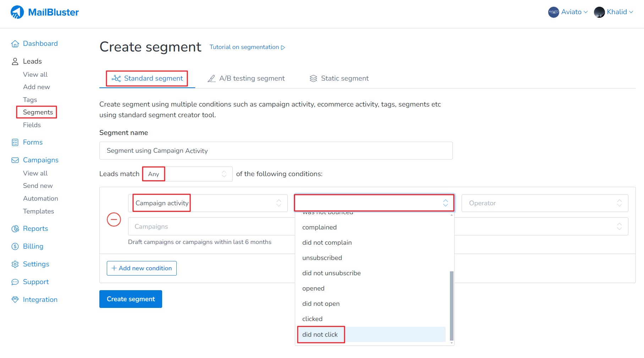Click the Segment name input field
Screen dimensions: 644x358
coord(276,151)
